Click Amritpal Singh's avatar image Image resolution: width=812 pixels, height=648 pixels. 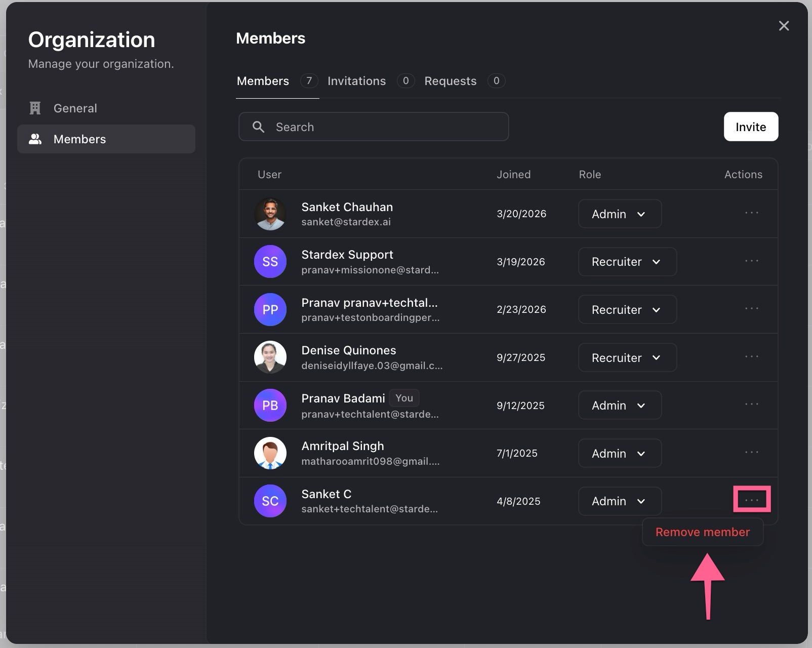pos(270,453)
